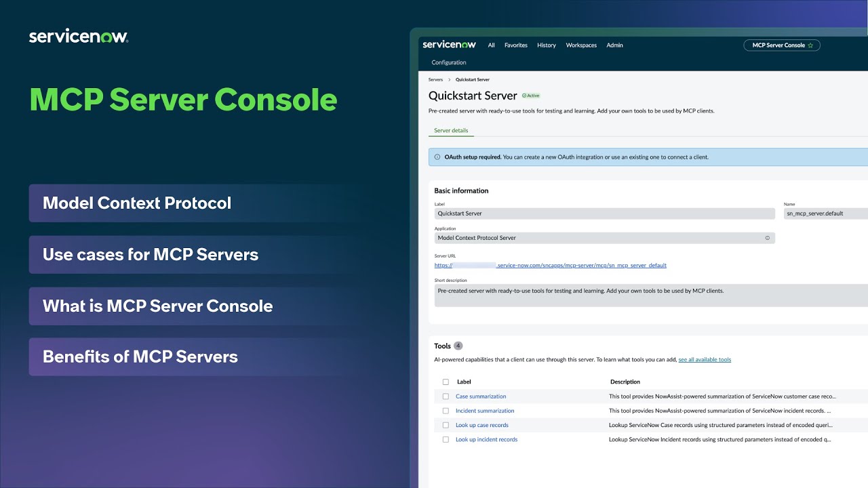Switch to the Server details tab

(451, 130)
